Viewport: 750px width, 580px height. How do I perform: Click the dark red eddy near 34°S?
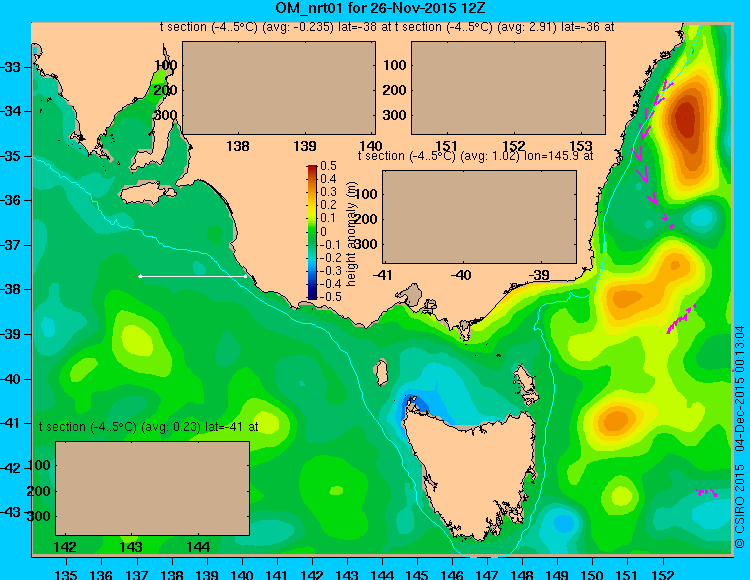(685, 120)
